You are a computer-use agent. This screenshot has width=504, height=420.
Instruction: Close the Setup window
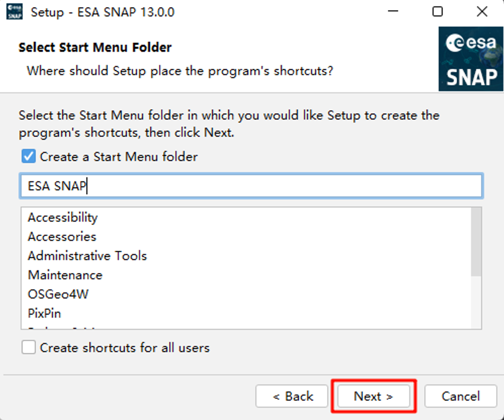pos(482,11)
